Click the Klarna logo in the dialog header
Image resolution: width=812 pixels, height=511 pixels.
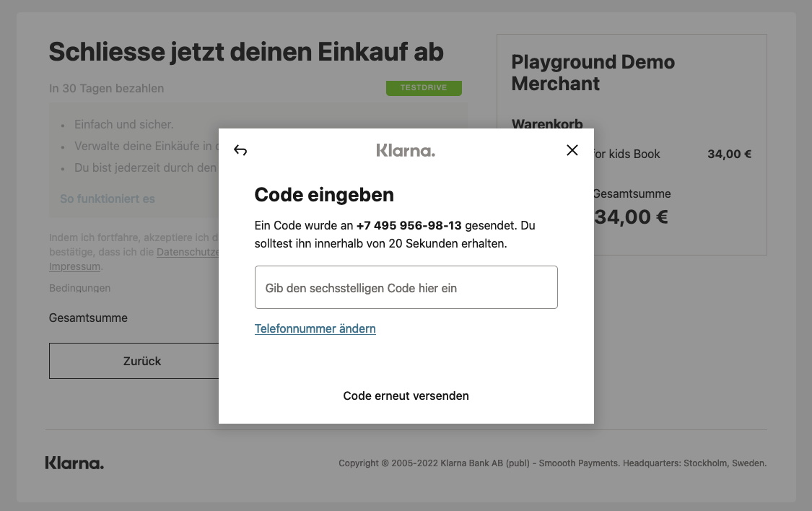[x=406, y=151]
